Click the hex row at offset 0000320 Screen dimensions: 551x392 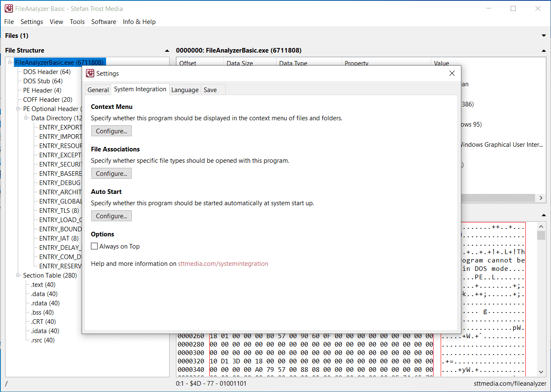(x=305, y=361)
